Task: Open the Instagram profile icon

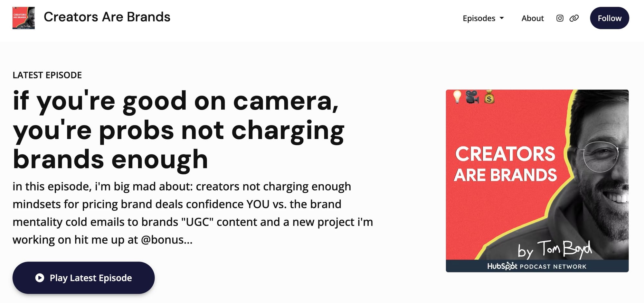Action: [x=560, y=18]
